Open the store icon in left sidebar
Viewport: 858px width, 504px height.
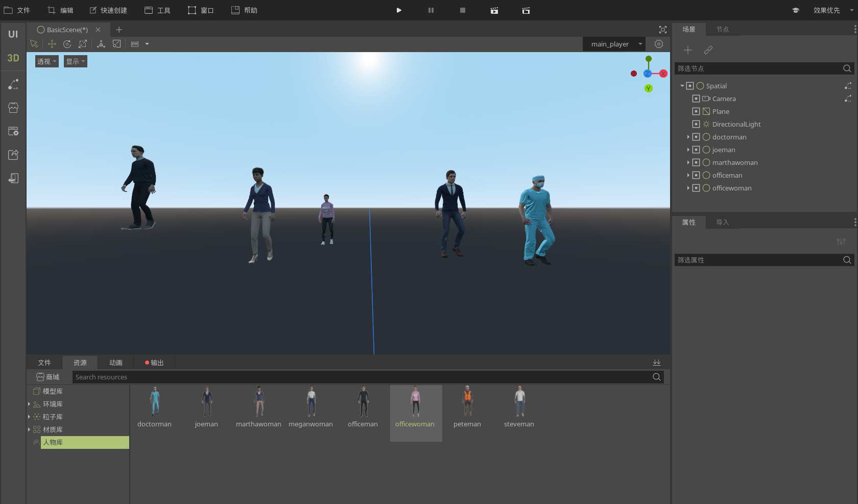(x=13, y=108)
